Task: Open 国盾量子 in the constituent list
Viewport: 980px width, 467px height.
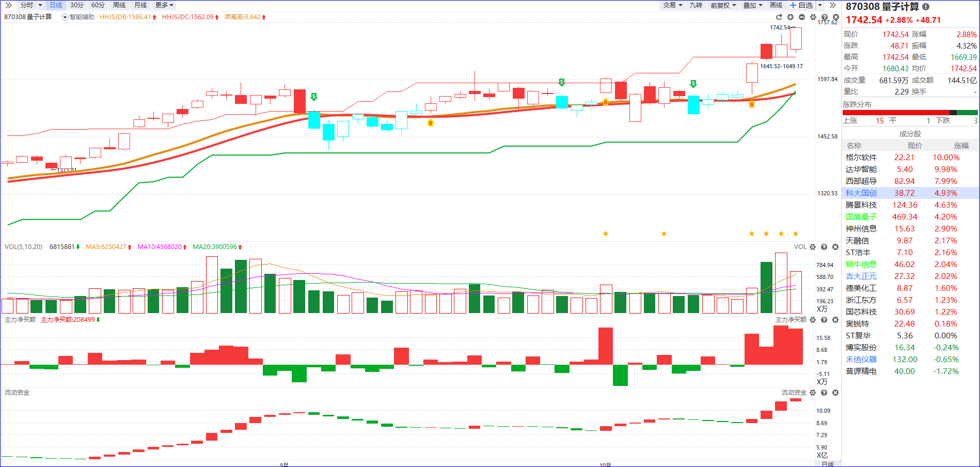Action: [x=861, y=217]
